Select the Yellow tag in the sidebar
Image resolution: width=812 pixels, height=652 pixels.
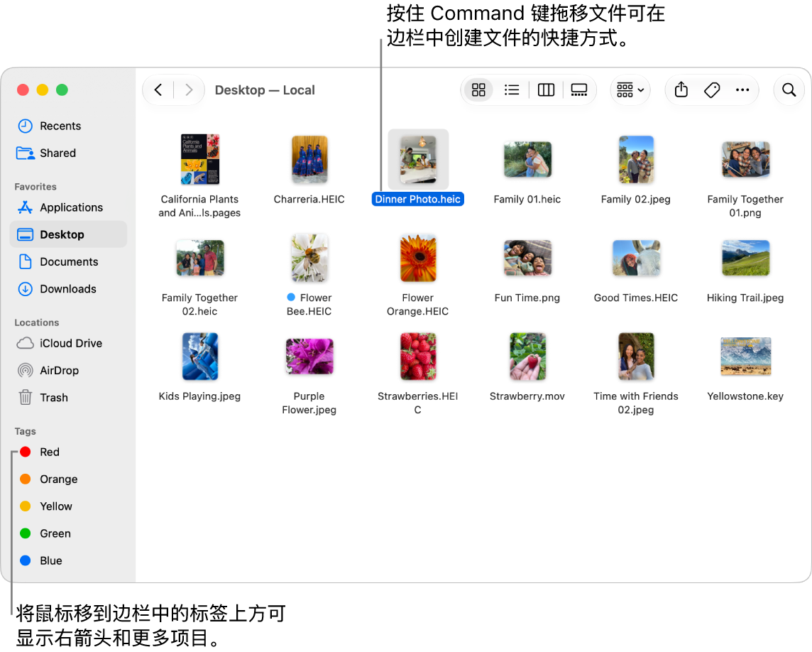click(x=68, y=506)
